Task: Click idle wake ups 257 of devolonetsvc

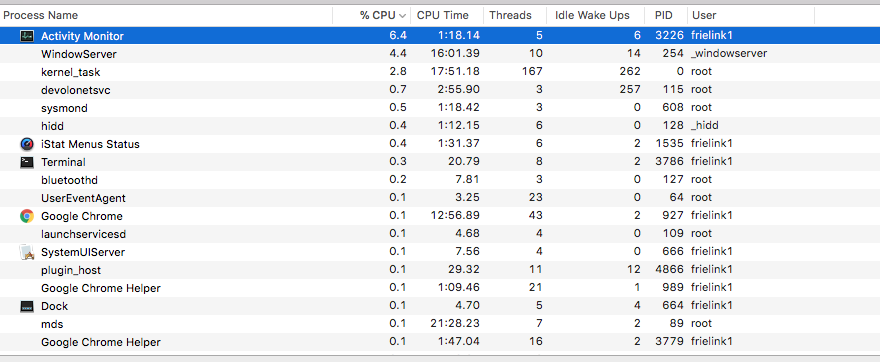Action: pos(629,90)
